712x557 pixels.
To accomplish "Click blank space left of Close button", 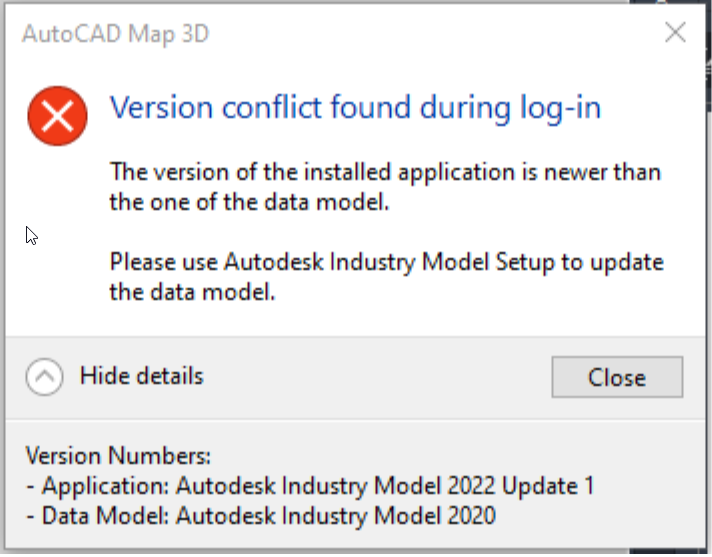I will [380, 377].
